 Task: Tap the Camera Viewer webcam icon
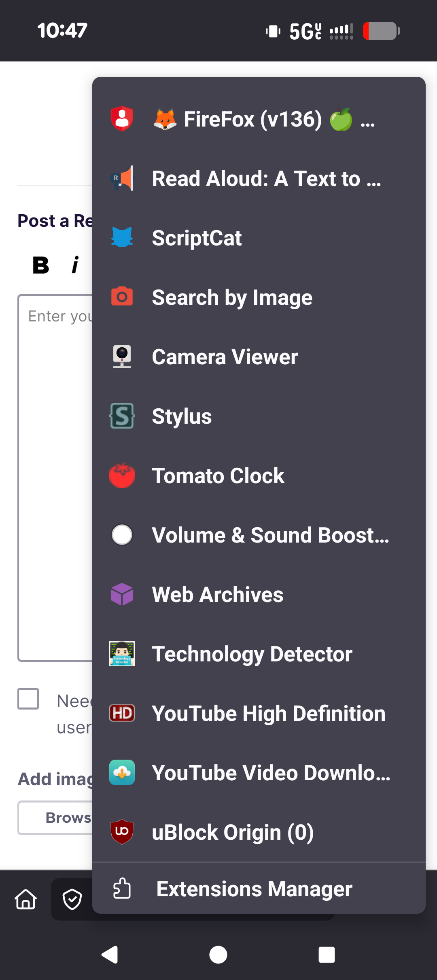[122, 357]
